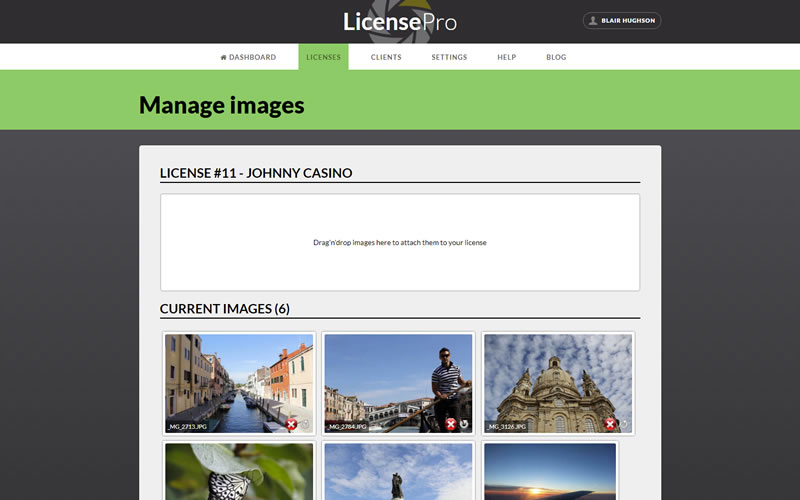Click the Blair Hughson account button

point(622,20)
